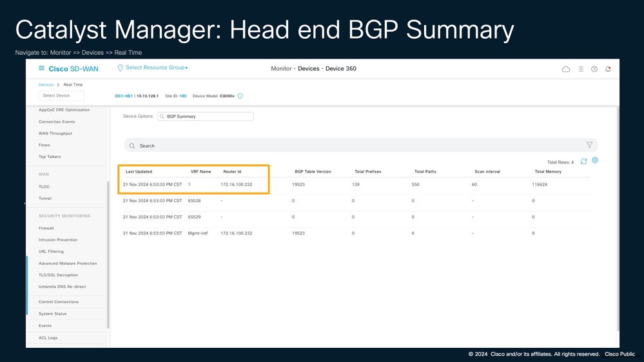Sort by Total Paths column
Image resolution: width=644 pixels, height=362 pixels.
click(x=425, y=171)
